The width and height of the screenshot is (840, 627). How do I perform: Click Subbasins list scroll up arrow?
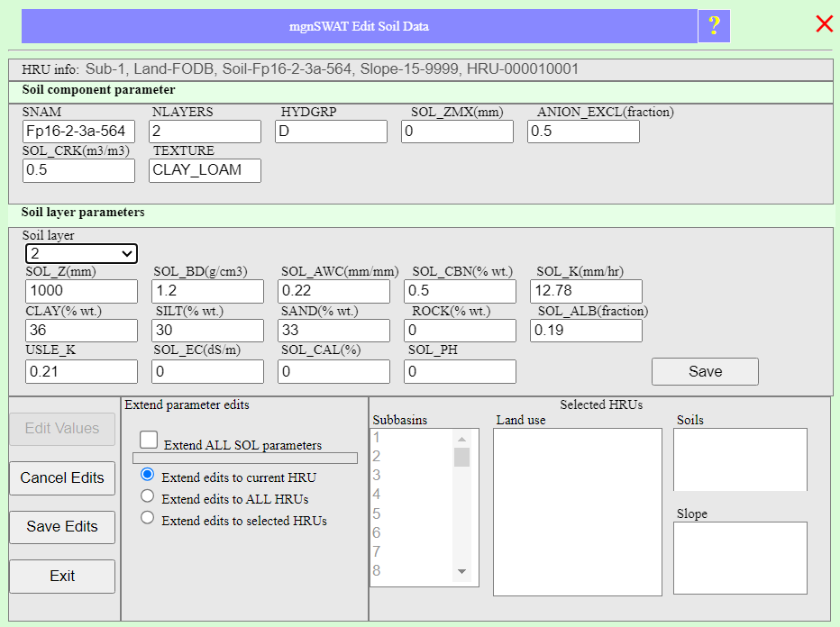461,439
